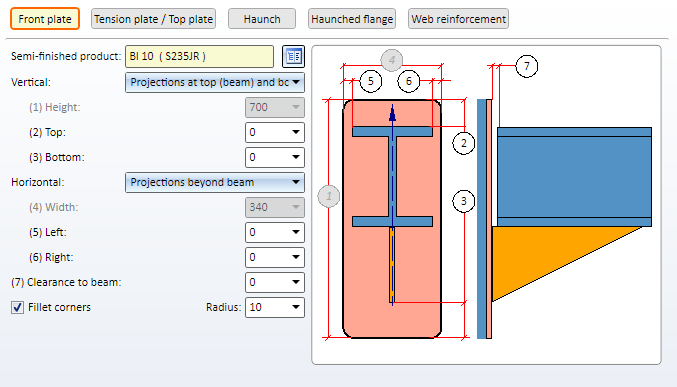
Task: Expand the (2) Top value dropdown
Action: [275, 132]
